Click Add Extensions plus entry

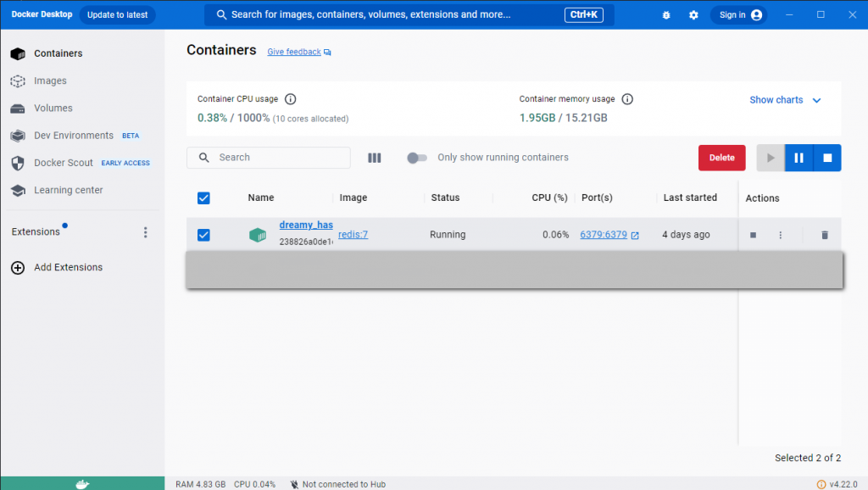57,267
